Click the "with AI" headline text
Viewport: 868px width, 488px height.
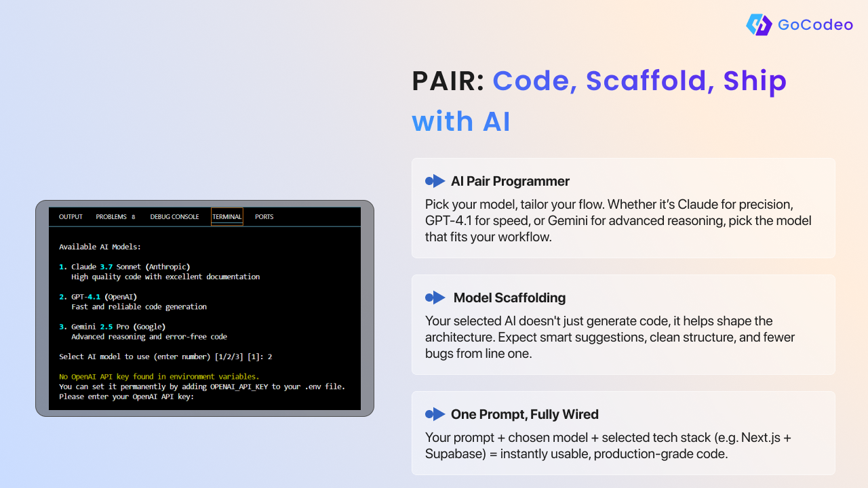(x=461, y=122)
